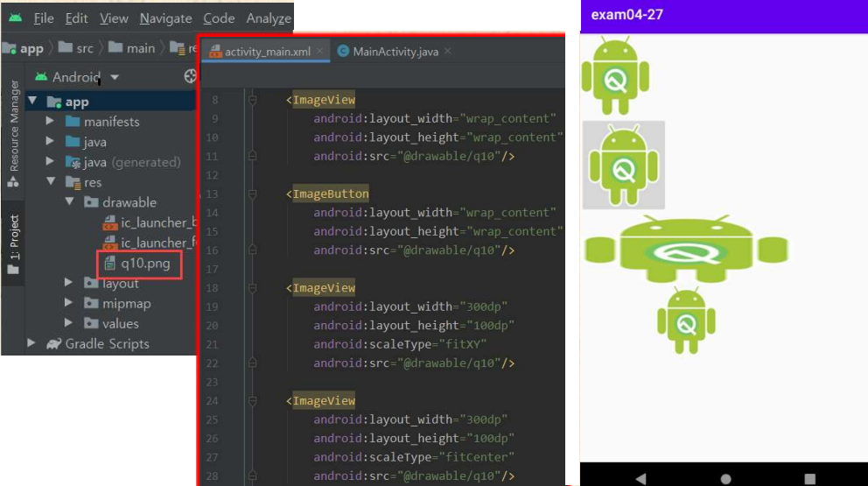This screenshot has height=486, width=868.
Task: Open the Analyze menu
Action: pyautogui.click(x=269, y=18)
